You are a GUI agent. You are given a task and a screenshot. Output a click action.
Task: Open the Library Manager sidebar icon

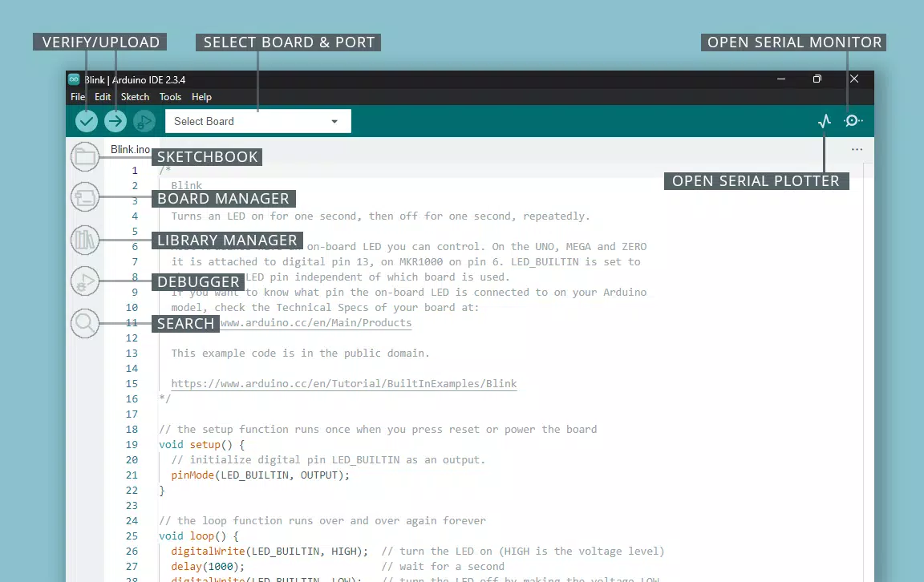pos(85,240)
